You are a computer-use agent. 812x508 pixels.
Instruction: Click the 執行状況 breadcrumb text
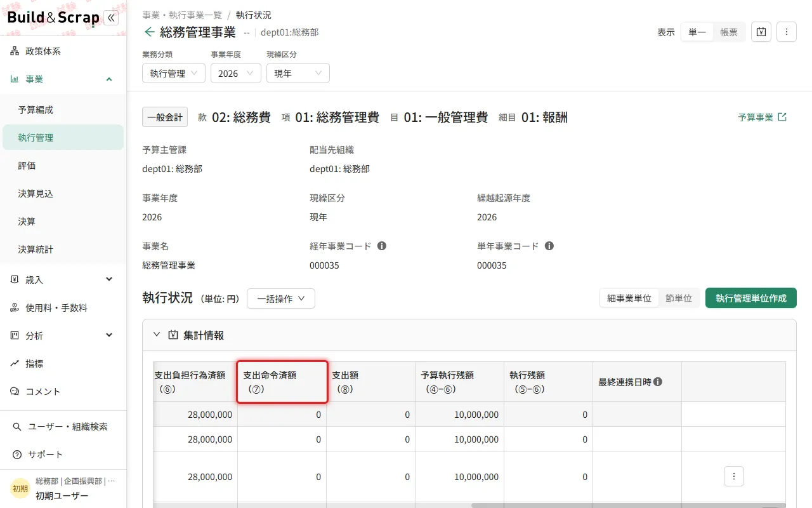coord(253,15)
